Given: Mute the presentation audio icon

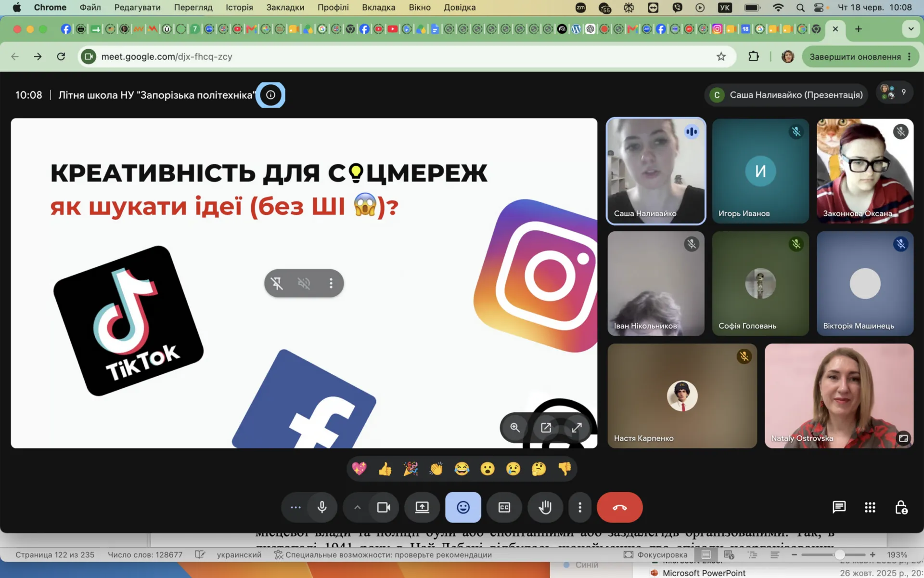Looking at the screenshot, I should coord(304,283).
